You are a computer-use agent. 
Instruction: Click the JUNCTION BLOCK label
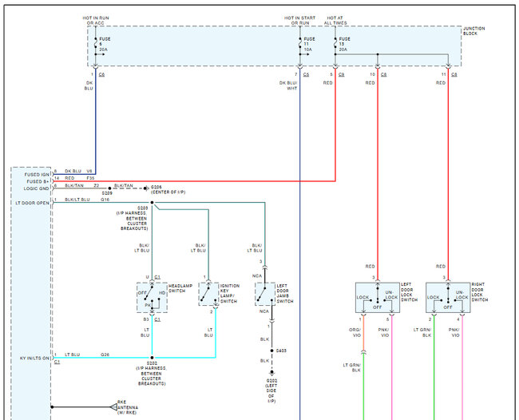click(x=473, y=31)
